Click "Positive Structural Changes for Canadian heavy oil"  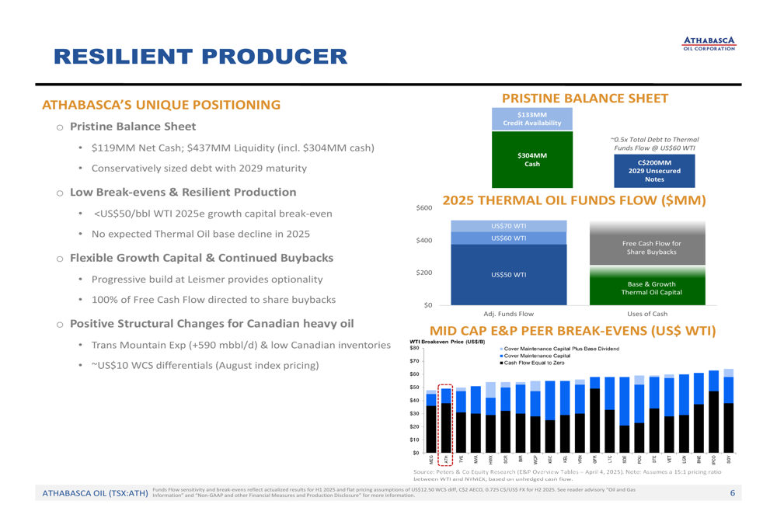click(x=212, y=324)
